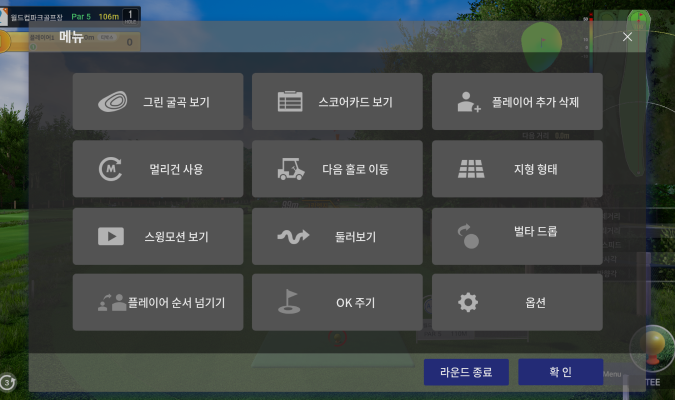Close the 메뉴 dialog with X
The width and height of the screenshot is (675, 400).
(x=627, y=37)
